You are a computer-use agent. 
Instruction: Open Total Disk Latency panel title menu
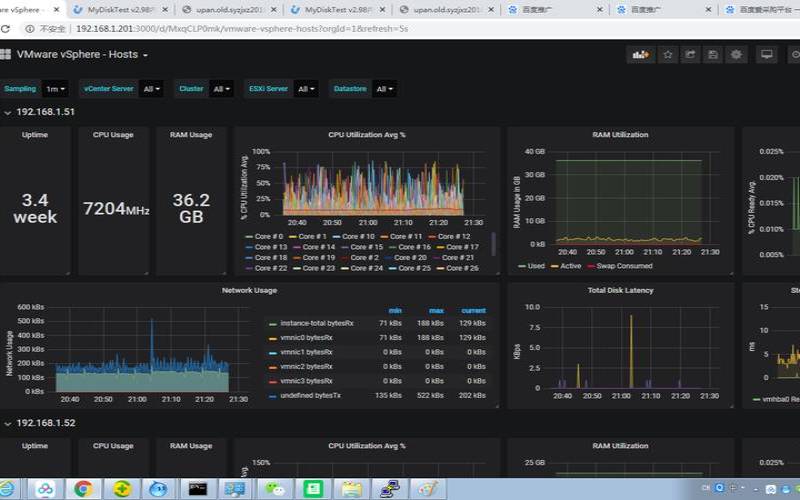coord(620,290)
